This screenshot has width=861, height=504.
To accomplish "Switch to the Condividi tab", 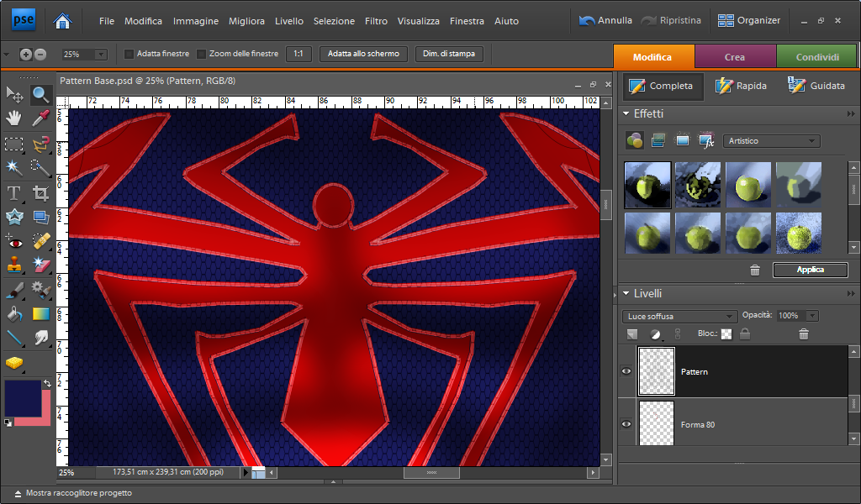I will [x=817, y=57].
